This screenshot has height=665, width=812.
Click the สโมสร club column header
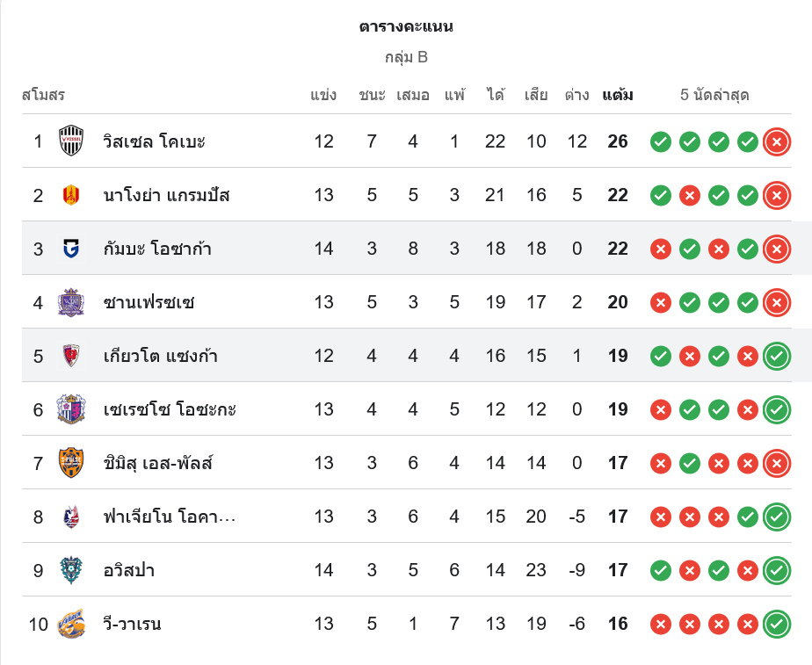click(44, 95)
